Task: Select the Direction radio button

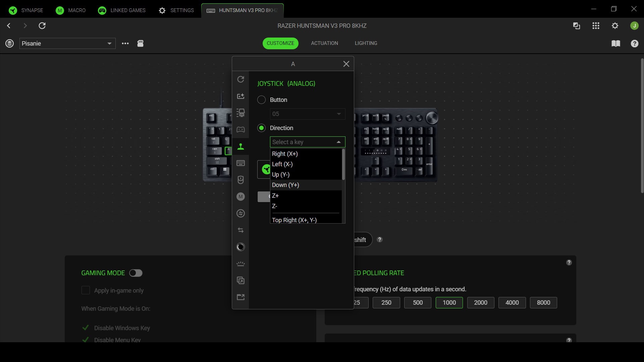Action: tap(261, 128)
